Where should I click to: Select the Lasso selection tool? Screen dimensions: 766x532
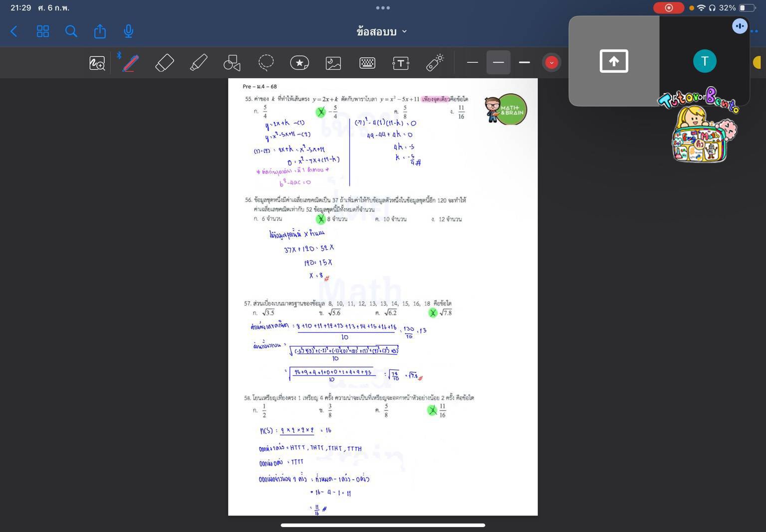(265, 62)
